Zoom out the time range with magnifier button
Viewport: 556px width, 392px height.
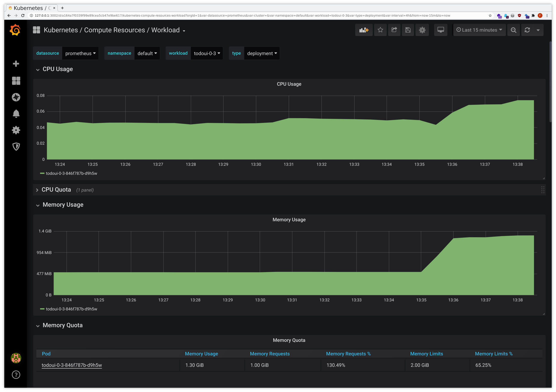[513, 30]
